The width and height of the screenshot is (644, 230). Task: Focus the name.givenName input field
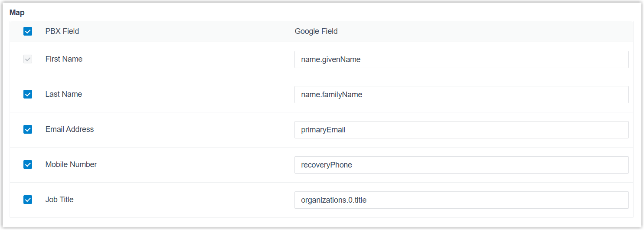[x=461, y=59]
